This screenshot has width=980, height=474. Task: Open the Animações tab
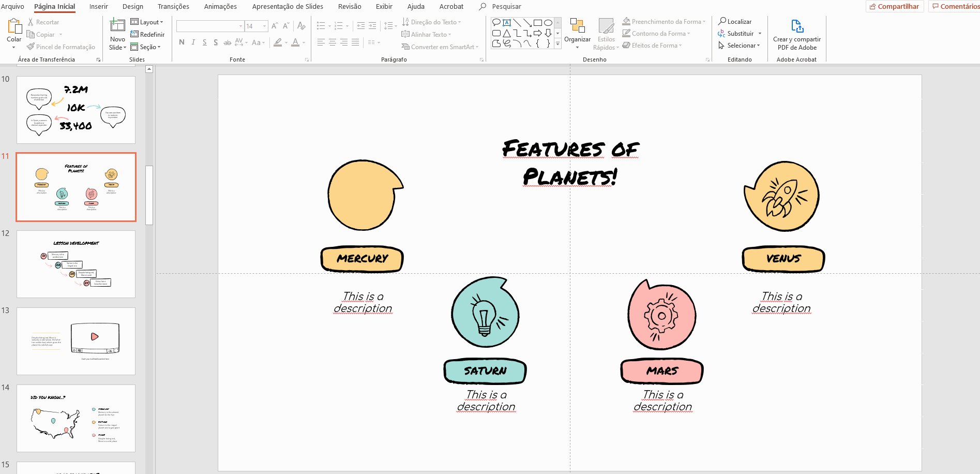pos(220,6)
